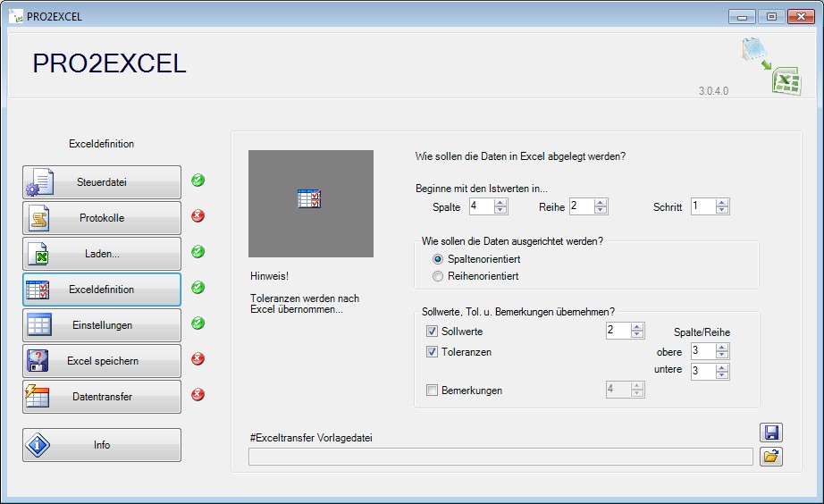The height and width of the screenshot is (504, 824).
Task: Increase the Reihe value with up arrow
Action: click(x=601, y=202)
